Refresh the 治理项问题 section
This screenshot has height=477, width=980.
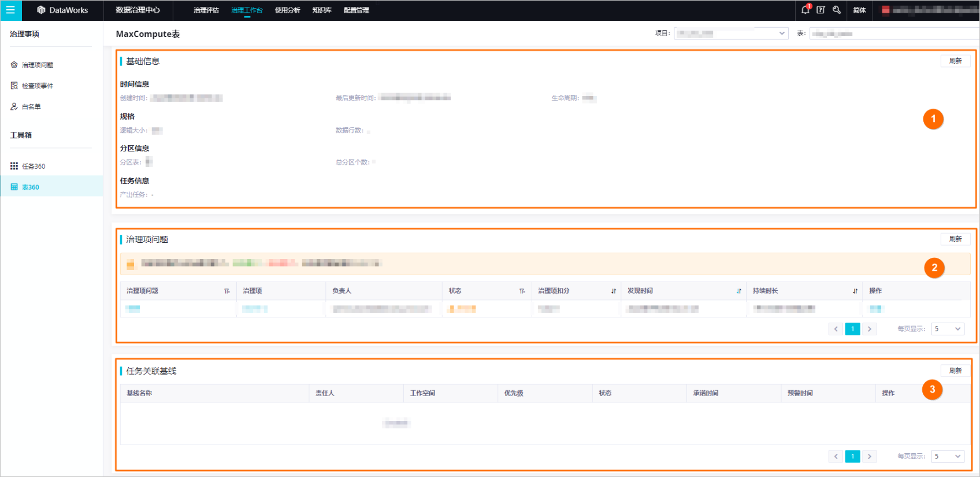pos(956,239)
